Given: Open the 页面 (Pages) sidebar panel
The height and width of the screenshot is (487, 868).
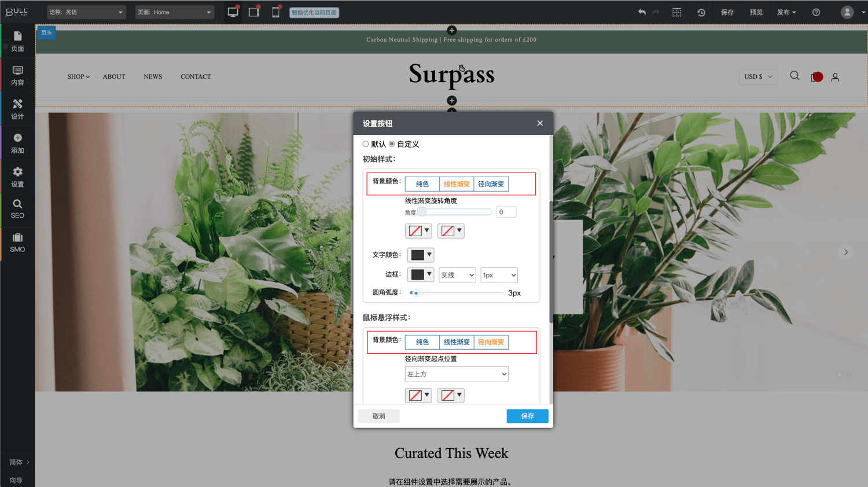Looking at the screenshot, I should [x=17, y=41].
